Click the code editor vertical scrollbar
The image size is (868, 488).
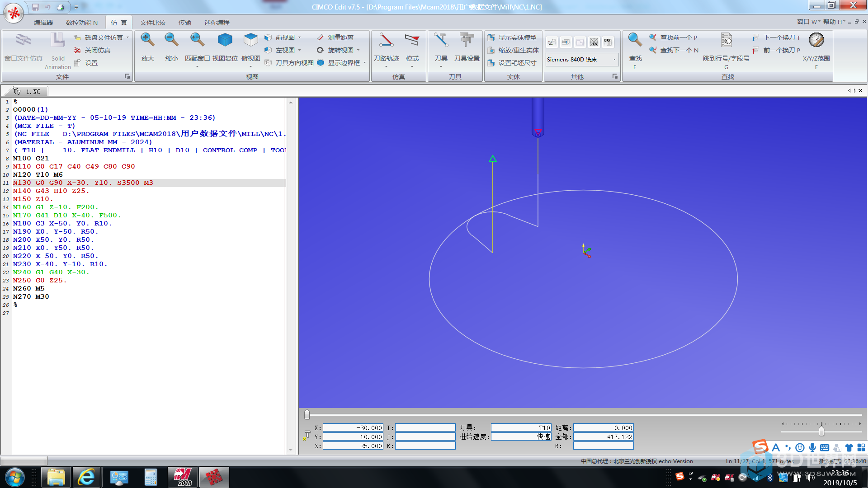pyautogui.click(x=291, y=276)
